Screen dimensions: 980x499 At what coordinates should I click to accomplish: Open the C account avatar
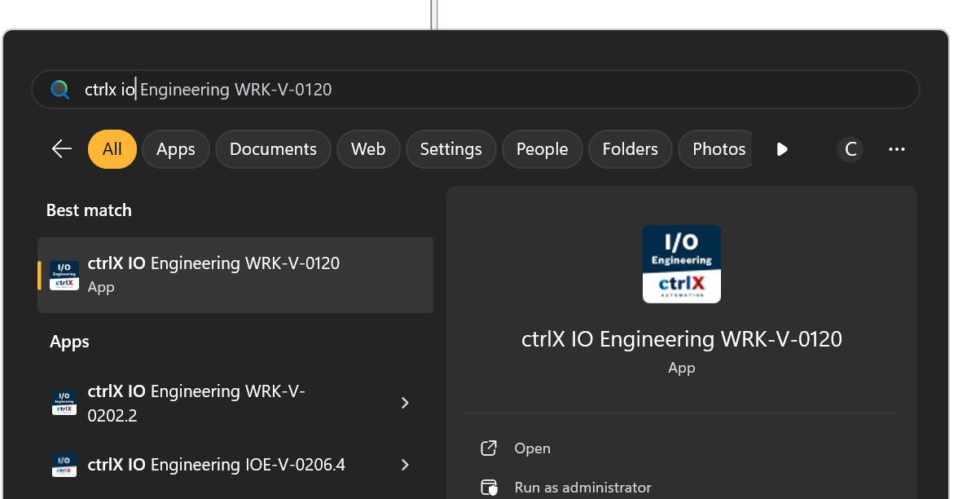coord(850,149)
